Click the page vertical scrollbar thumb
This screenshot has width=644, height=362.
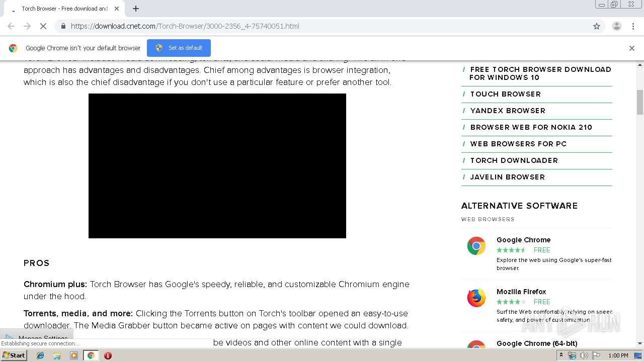(x=640, y=102)
